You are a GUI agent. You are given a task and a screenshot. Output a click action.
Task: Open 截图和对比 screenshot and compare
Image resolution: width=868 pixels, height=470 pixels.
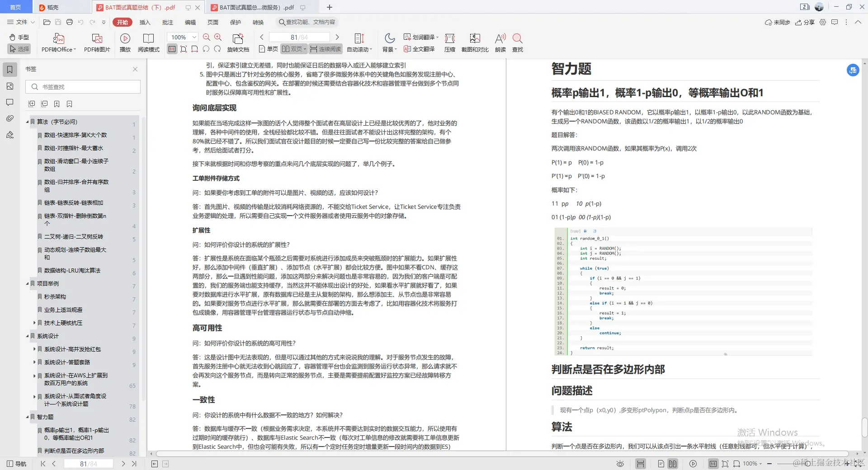point(475,43)
